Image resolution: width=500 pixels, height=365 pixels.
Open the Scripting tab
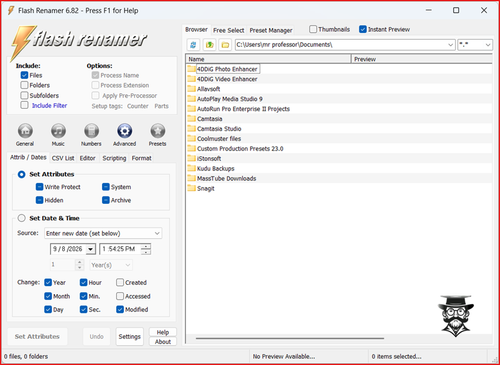pyautogui.click(x=114, y=158)
